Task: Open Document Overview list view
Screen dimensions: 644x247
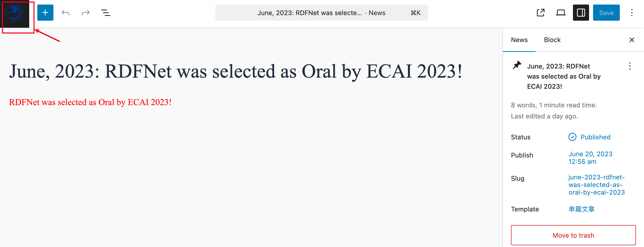Action: (106, 13)
